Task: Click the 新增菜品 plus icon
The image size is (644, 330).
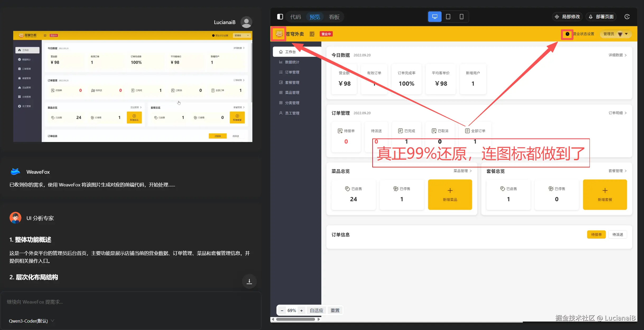Action: pyautogui.click(x=450, y=191)
